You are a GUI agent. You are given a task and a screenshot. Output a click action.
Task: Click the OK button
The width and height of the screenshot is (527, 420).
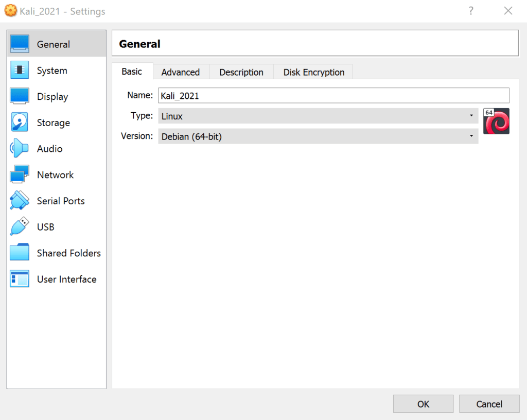point(423,404)
